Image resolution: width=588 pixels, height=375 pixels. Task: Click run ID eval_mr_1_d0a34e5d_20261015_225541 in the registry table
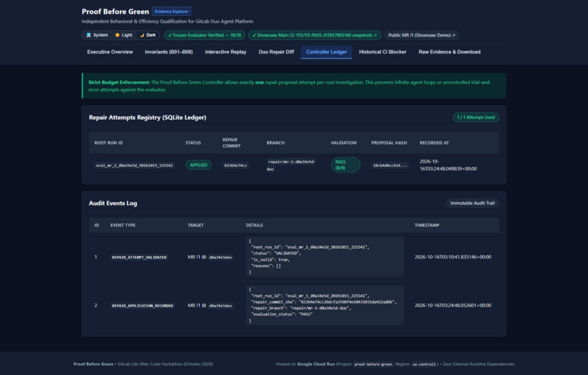(x=134, y=166)
